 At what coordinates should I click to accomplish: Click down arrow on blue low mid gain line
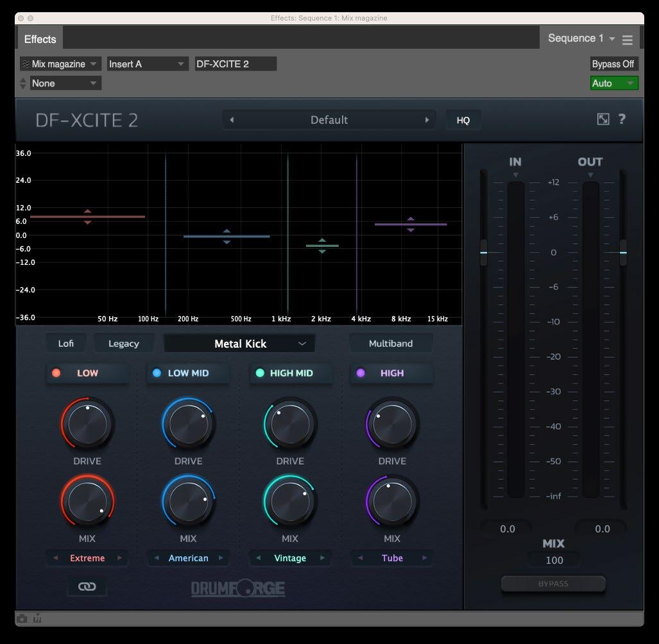pyautogui.click(x=227, y=242)
